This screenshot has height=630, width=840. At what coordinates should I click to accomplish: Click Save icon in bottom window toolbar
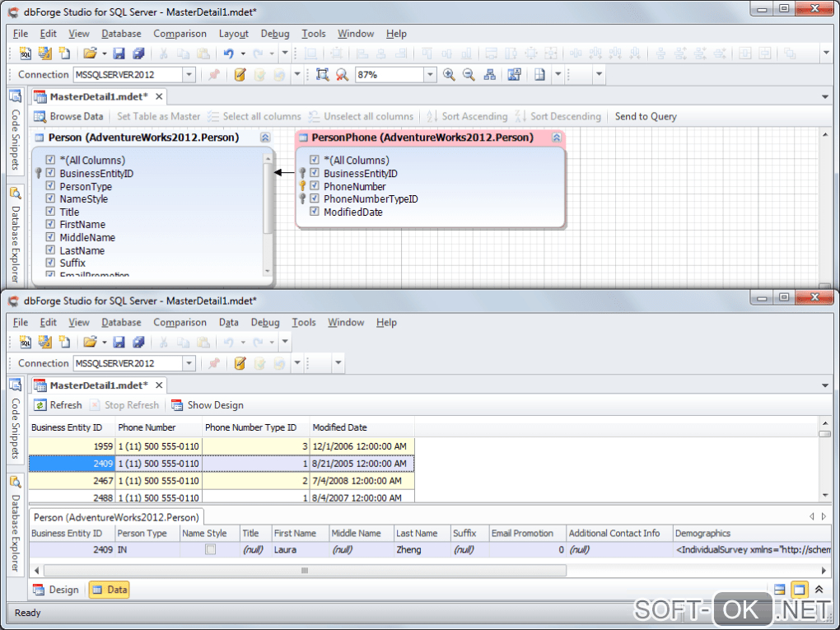pos(119,342)
